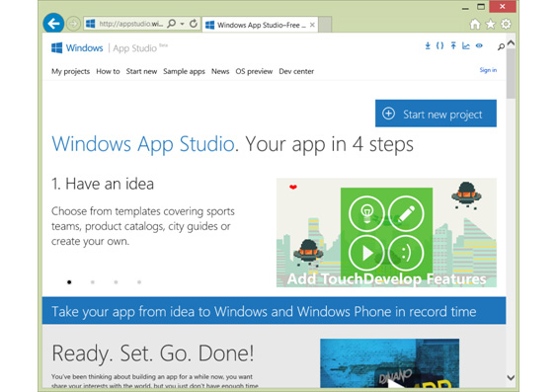
Task: Click the 'Ready. Set. Go. Done!' heading
Action: pyautogui.click(x=153, y=353)
